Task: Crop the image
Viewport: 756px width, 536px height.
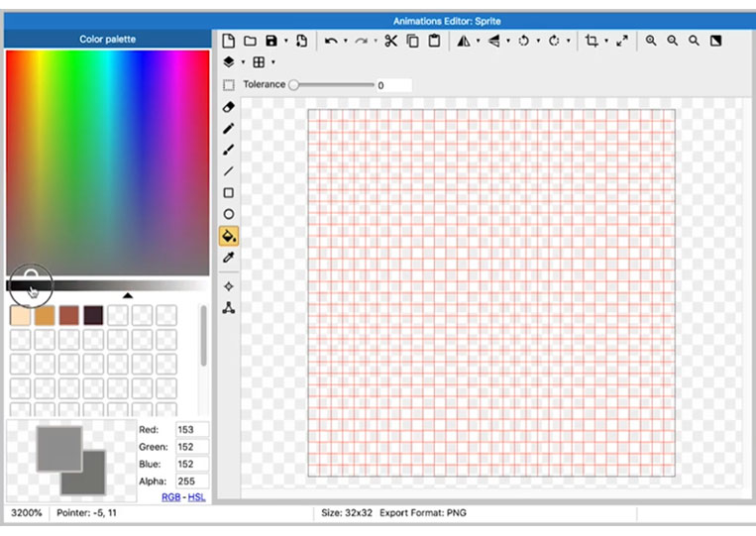Action: pyautogui.click(x=592, y=41)
